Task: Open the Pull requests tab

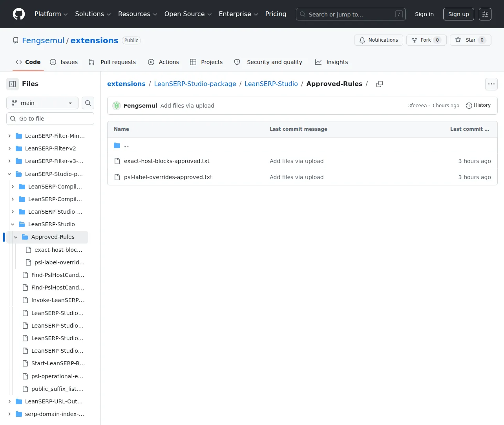Action: coord(112,62)
